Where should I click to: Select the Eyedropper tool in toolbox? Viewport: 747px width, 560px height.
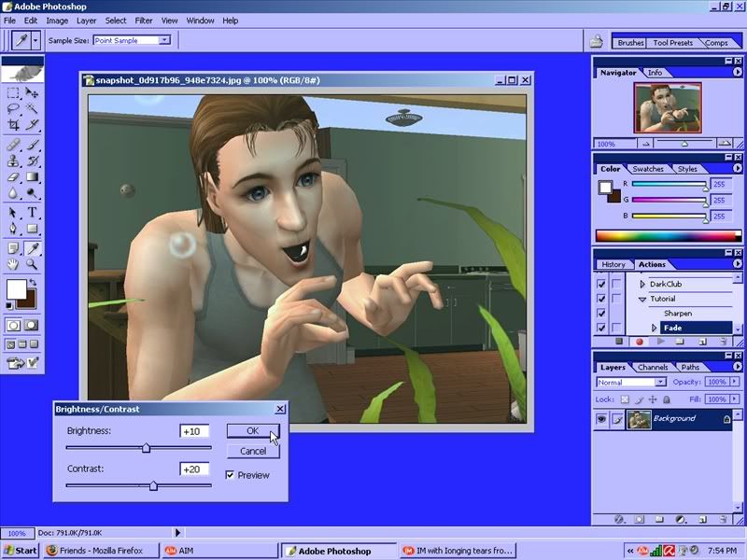(32, 248)
